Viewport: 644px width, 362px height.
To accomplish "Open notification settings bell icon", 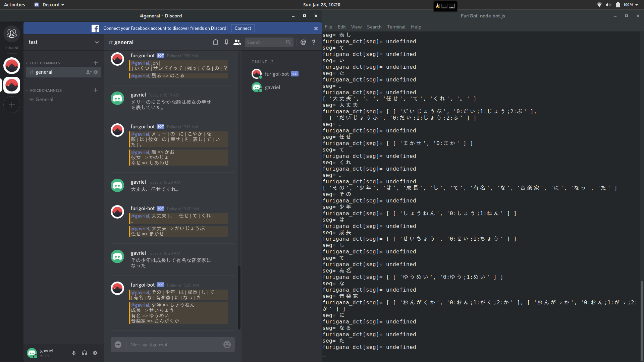I will pyautogui.click(x=216, y=42).
